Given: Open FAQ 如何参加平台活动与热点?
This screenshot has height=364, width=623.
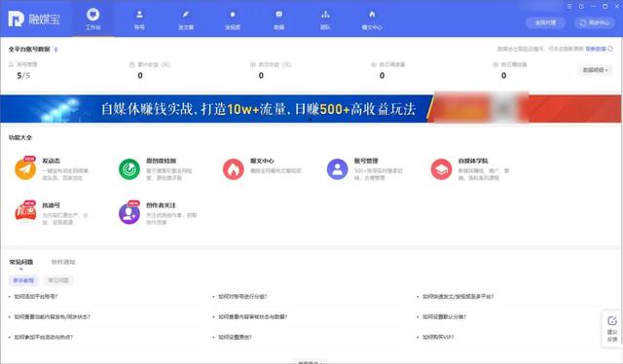Looking at the screenshot, I should [x=43, y=337].
